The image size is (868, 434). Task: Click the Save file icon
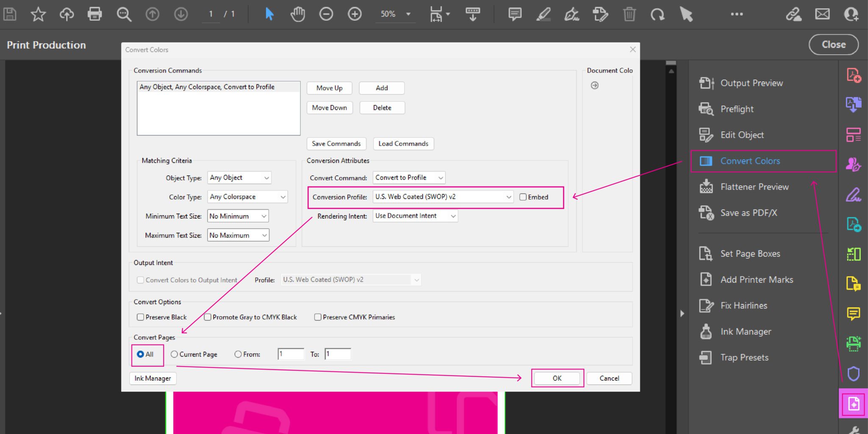click(9, 14)
